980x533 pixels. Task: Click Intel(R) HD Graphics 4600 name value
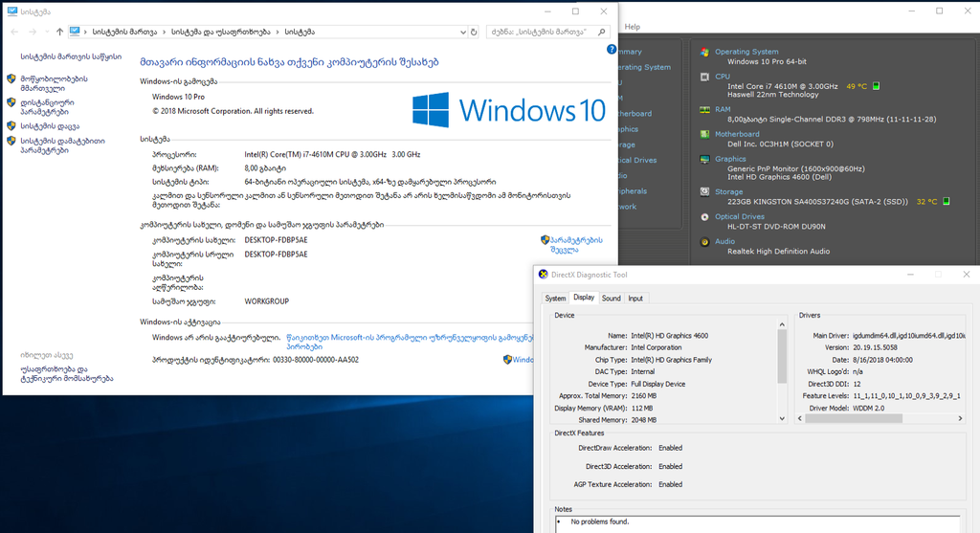[669, 336]
